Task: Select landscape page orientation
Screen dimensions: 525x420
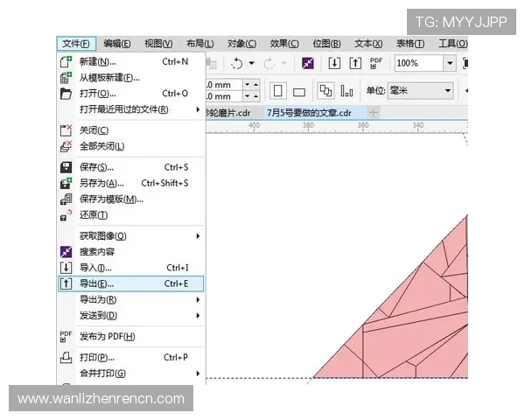Action: click(299, 91)
